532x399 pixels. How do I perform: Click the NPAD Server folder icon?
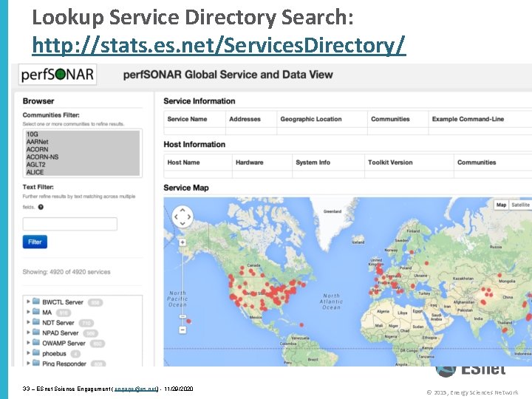[x=36, y=332]
